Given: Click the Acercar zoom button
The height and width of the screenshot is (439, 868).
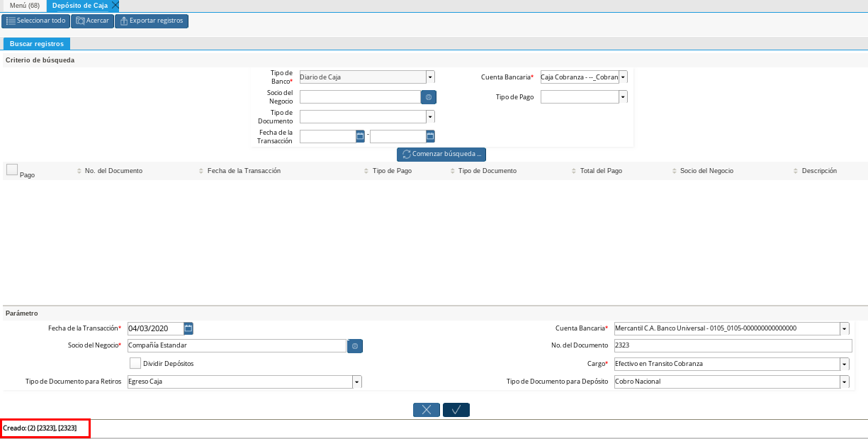Looking at the screenshot, I should click(x=92, y=21).
